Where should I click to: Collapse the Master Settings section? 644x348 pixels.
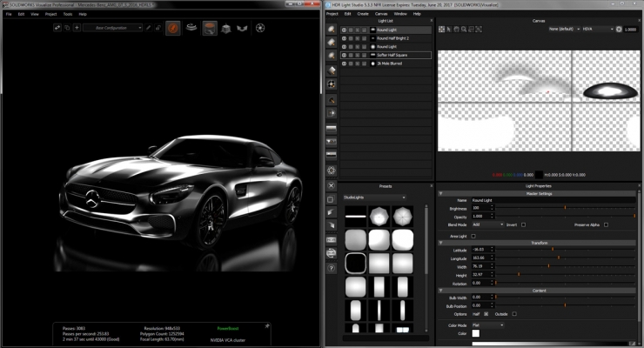pyautogui.click(x=441, y=194)
